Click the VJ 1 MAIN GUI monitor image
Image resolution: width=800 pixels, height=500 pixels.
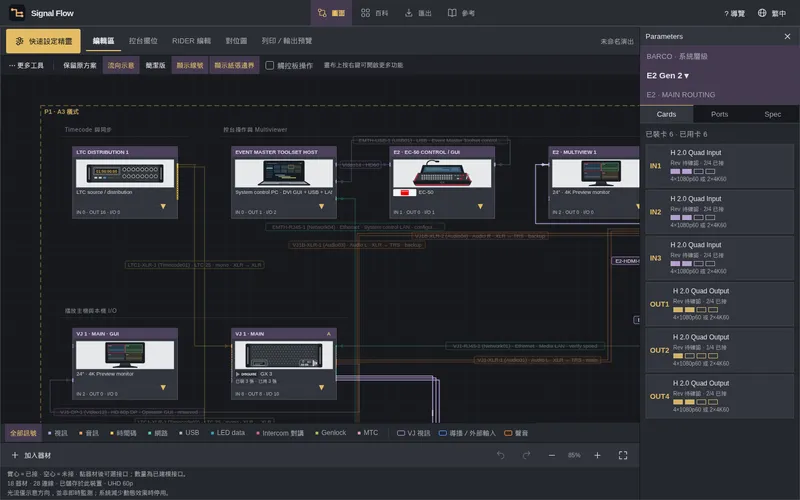click(x=125, y=355)
